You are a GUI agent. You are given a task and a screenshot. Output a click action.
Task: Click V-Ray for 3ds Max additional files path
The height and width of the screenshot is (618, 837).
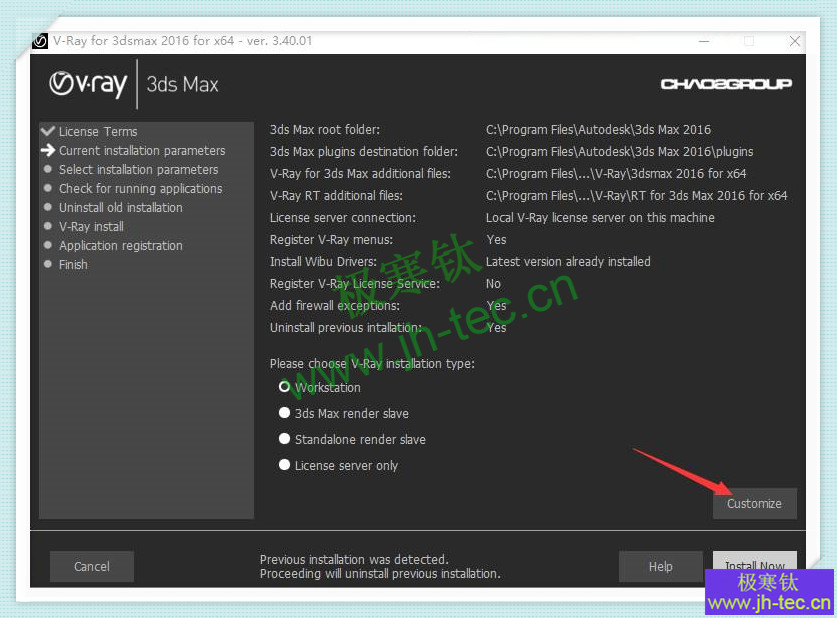pos(616,173)
